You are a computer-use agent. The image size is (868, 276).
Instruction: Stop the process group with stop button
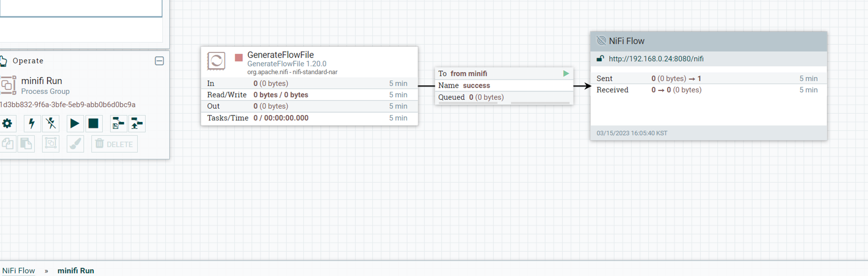coord(93,124)
